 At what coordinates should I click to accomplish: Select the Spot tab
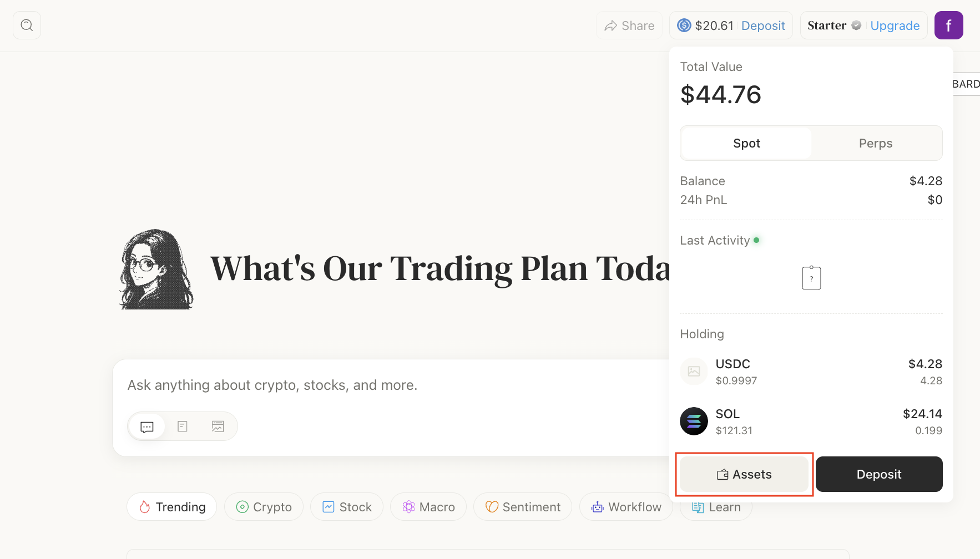(746, 143)
